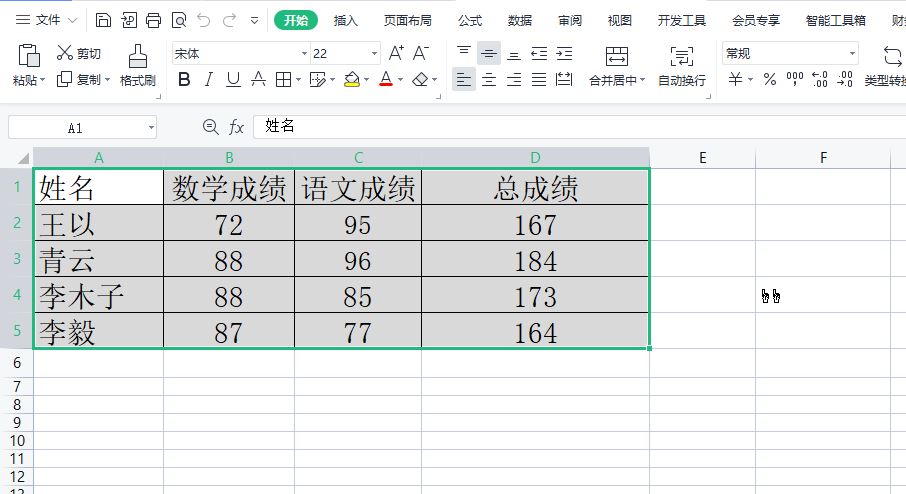Open Print Preview from quick toolbar
The width and height of the screenshot is (906, 494).
click(x=179, y=20)
